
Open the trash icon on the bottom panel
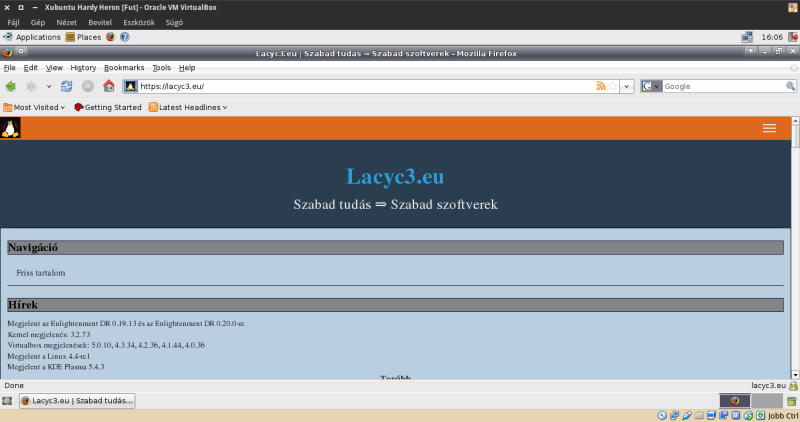(x=791, y=401)
